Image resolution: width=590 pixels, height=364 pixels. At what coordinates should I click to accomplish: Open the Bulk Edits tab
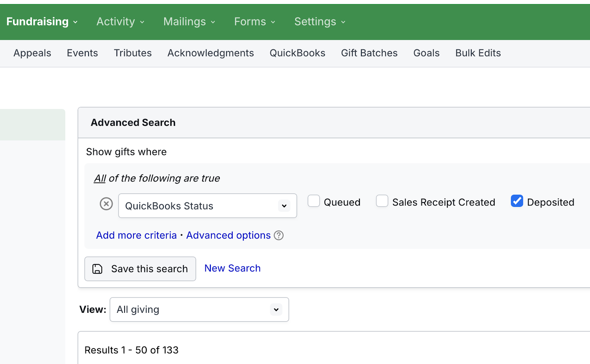coord(478,53)
